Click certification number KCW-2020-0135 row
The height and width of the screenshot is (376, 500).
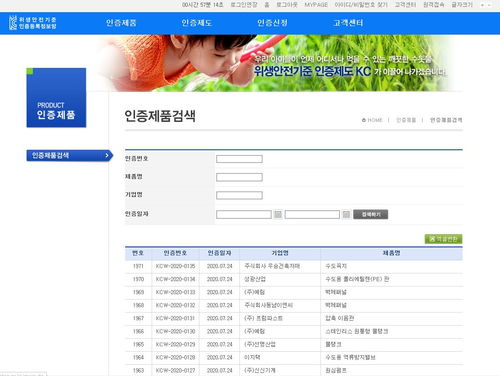[x=294, y=266]
